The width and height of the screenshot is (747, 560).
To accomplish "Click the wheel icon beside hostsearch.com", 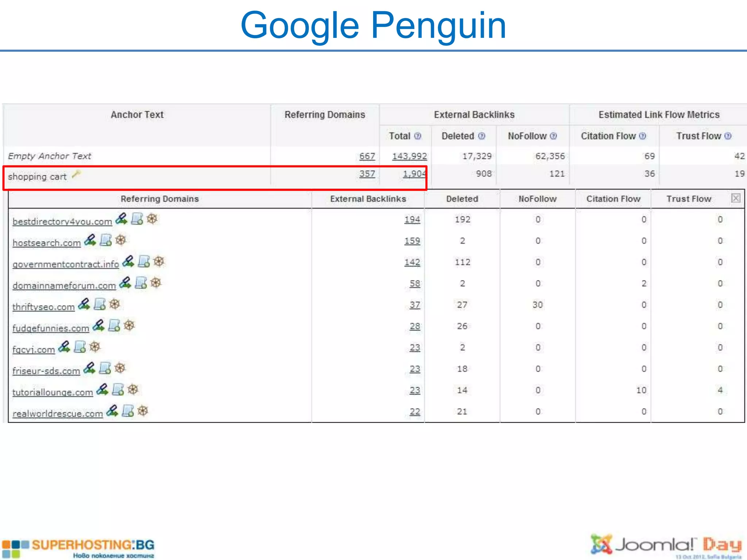I will tap(121, 240).
